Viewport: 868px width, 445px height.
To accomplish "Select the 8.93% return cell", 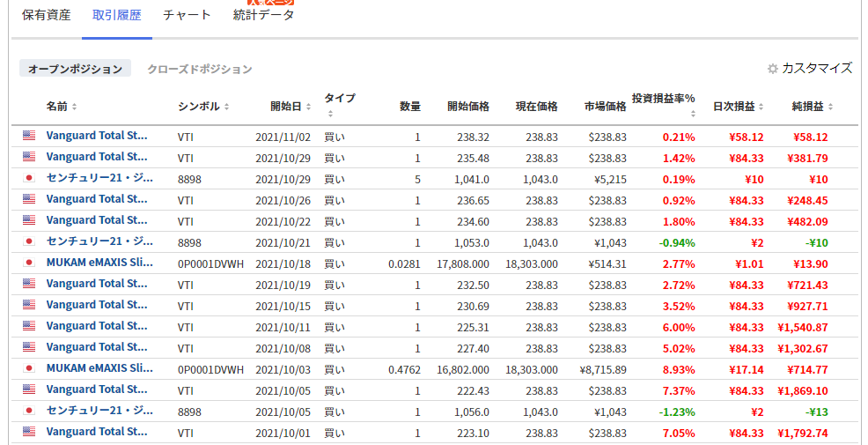I will pyautogui.click(x=679, y=369).
